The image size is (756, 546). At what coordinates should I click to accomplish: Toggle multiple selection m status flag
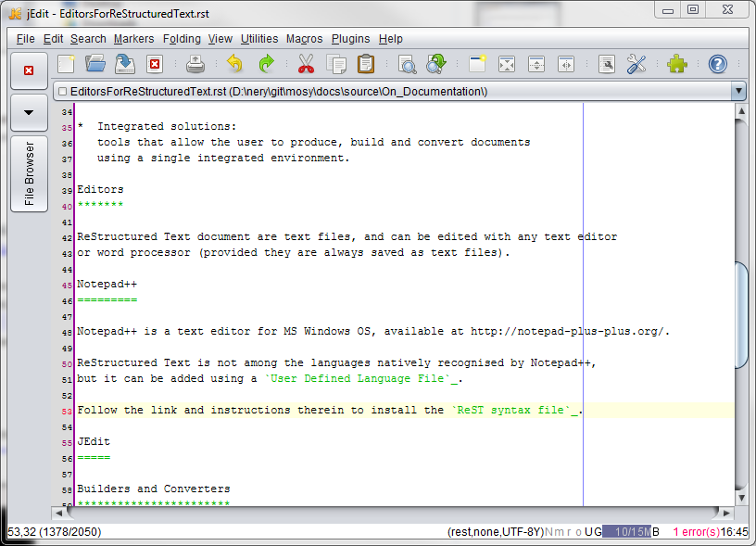pyautogui.click(x=558, y=531)
